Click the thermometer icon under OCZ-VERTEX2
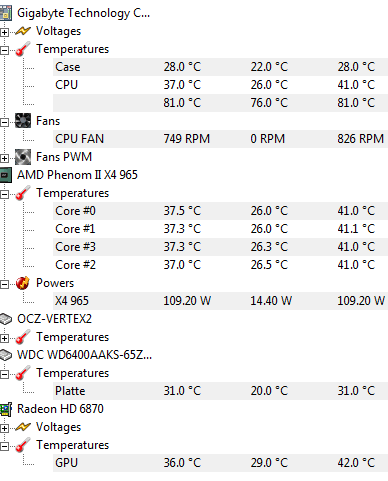388x481 pixels. pos(23,337)
